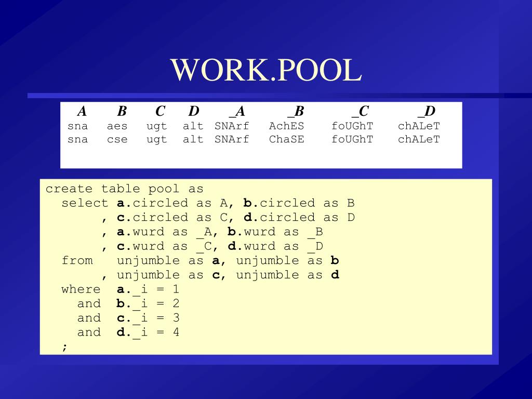The width and height of the screenshot is (532, 399).
Task: Click the closing semicolon of the query
Action: pyautogui.click(x=65, y=347)
